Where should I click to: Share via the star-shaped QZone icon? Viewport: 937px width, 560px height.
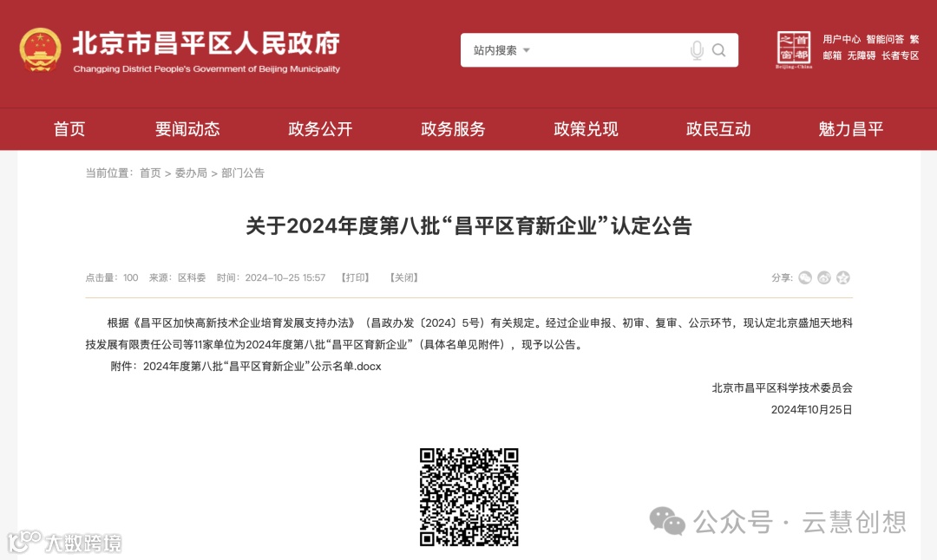click(x=843, y=277)
